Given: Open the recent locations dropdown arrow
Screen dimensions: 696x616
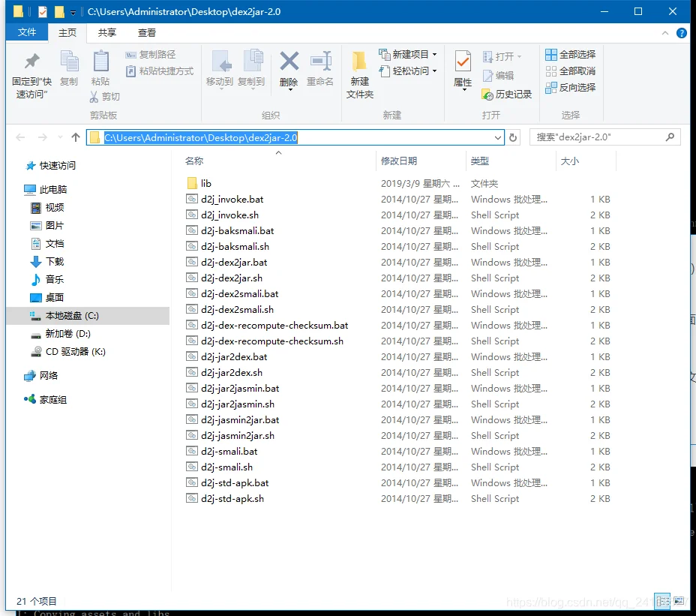Looking at the screenshot, I should [60, 137].
